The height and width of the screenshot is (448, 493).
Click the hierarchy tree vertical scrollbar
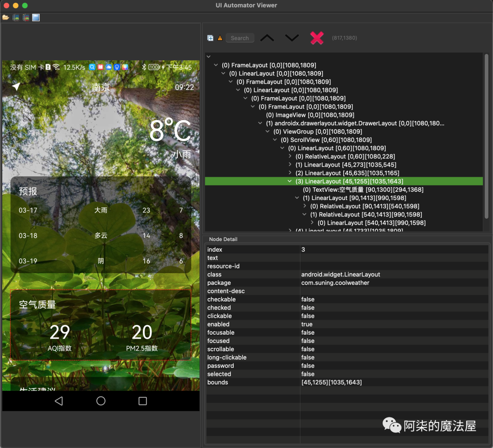pos(487,136)
